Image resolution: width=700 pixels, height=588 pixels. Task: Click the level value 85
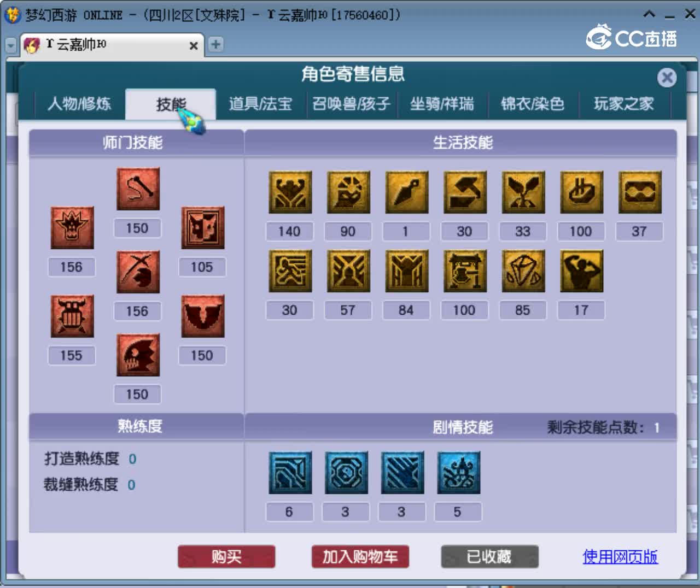(522, 310)
